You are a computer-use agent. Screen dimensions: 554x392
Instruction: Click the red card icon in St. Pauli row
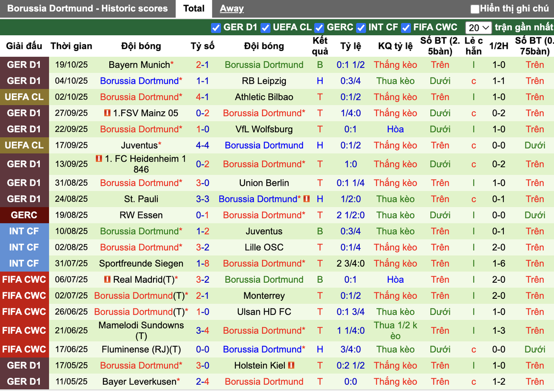(x=307, y=199)
